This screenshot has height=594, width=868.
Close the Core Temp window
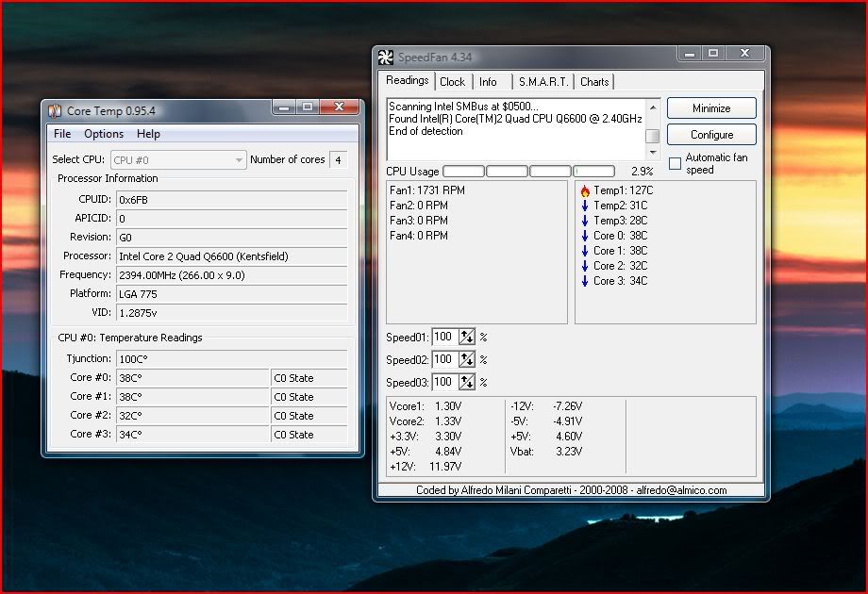340,107
